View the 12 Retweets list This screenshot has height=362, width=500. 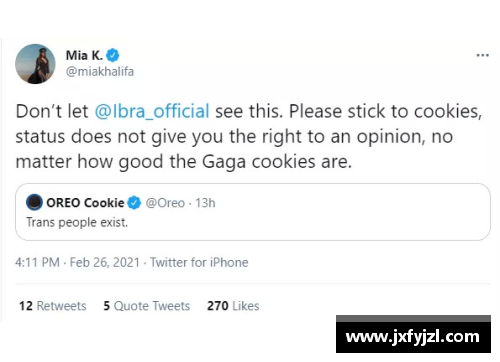click(x=53, y=306)
